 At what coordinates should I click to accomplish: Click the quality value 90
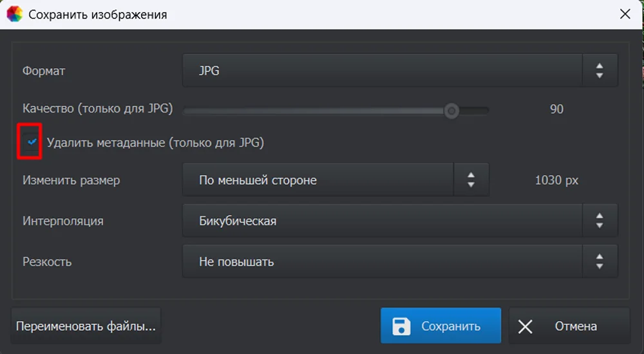pyautogui.click(x=556, y=109)
